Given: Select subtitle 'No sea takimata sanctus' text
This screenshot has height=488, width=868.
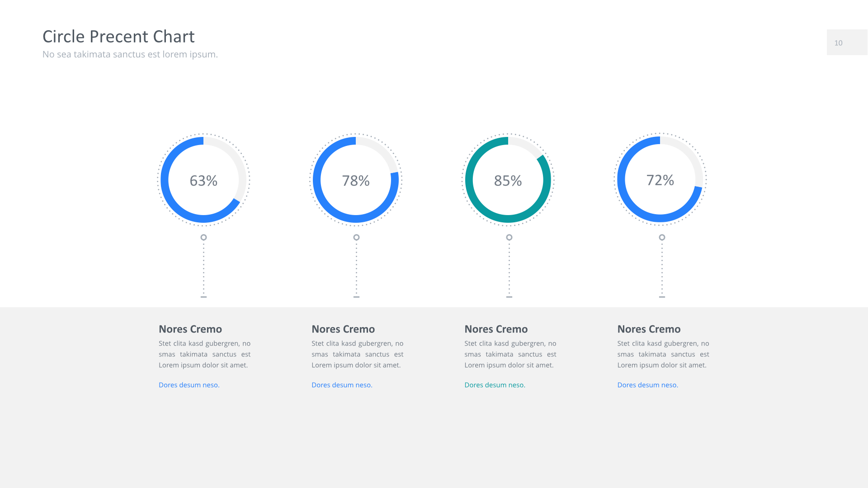Looking at the screenshot, I should click(x=130, y=54).
